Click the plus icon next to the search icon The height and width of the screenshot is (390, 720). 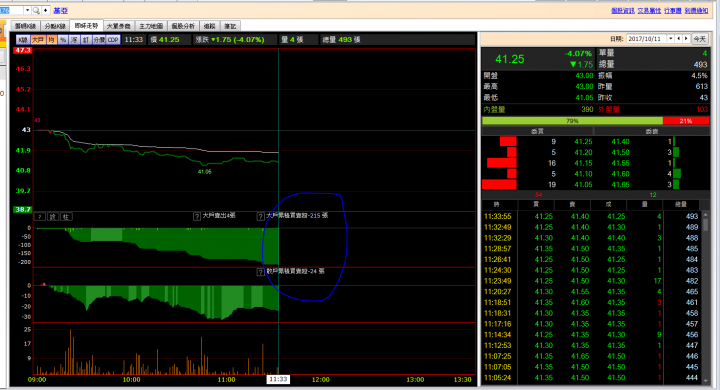[45, 10]
